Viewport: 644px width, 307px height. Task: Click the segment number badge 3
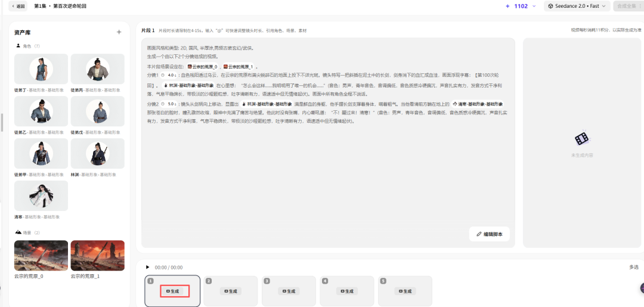coord(267,281)
